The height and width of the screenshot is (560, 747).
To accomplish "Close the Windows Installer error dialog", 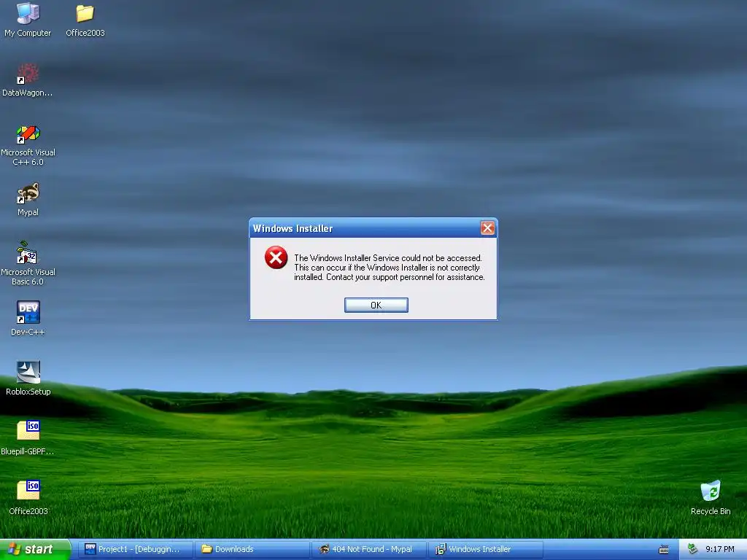I will 487,228.
